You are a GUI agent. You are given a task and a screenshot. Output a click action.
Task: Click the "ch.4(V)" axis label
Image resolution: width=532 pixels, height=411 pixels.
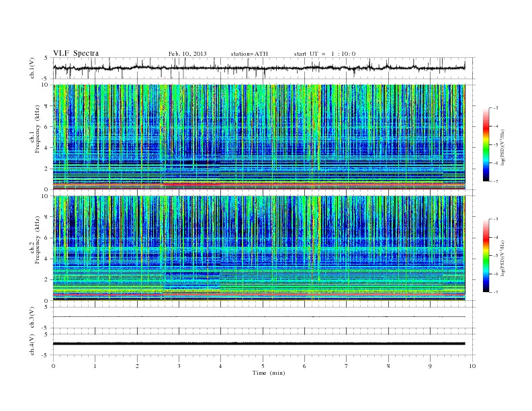(x=32, y=345)
